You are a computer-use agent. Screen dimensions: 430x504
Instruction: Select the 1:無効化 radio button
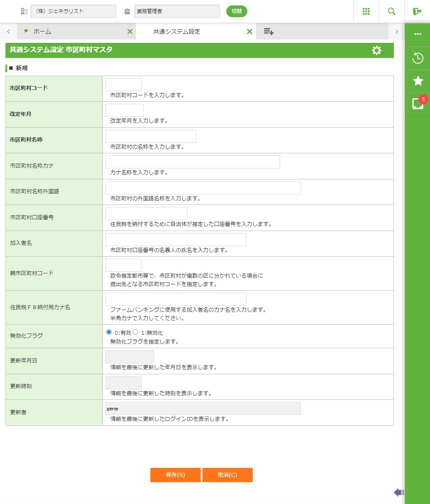click(x=136, y=332)
